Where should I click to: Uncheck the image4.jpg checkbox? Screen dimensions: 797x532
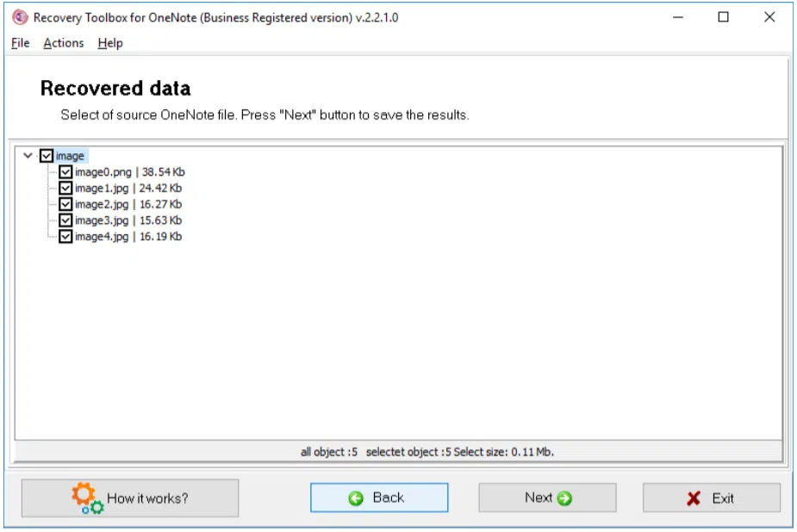click(x=65, y=237)
